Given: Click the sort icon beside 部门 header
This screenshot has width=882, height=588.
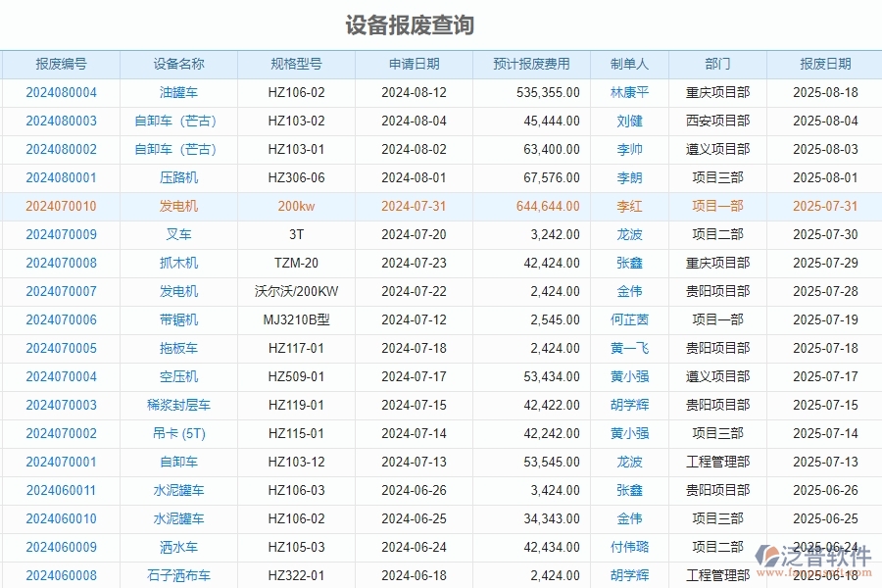Looking at the screenshot, I should pyautogui.click(x=737, y=64).
